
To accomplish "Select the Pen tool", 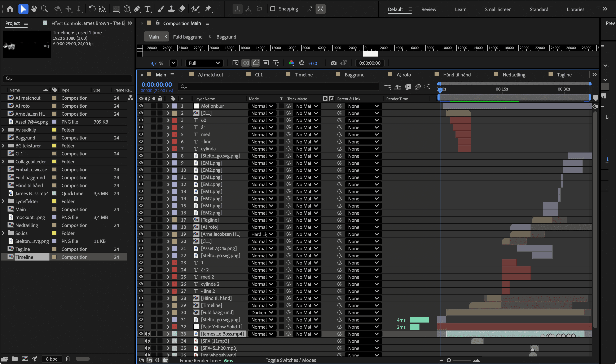I will [137, 9].
